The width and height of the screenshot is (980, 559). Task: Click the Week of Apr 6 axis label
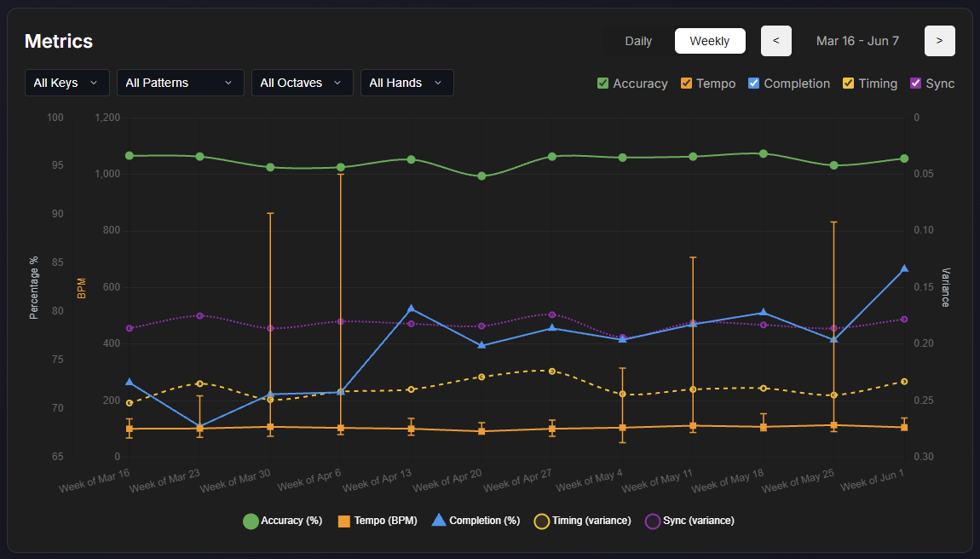click(309, 480)
